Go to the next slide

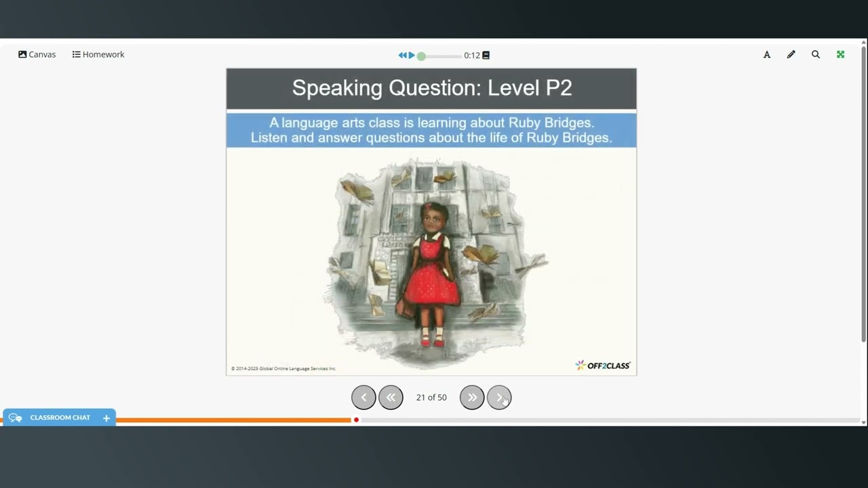click(x=499, y=397)
